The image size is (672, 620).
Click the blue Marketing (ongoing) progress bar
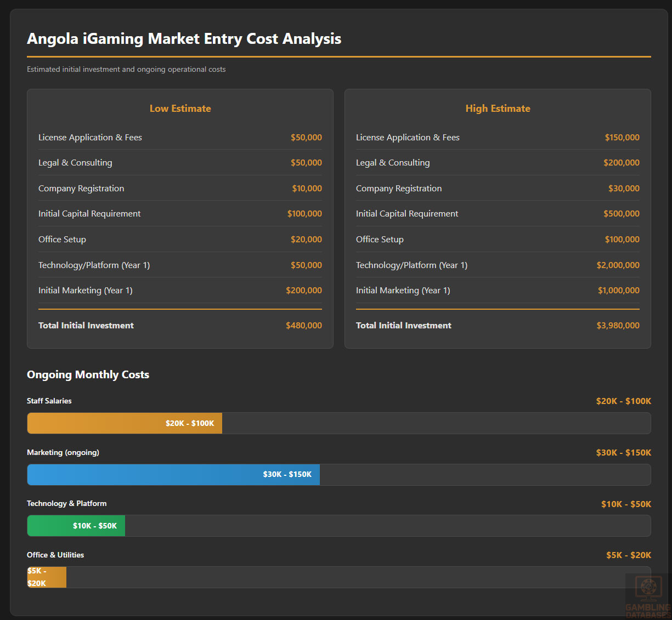[x=173, y=475]
